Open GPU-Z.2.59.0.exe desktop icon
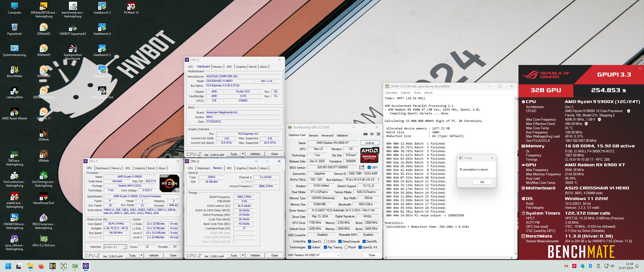This screenshot has height=272, width=644. pos(44,241)
